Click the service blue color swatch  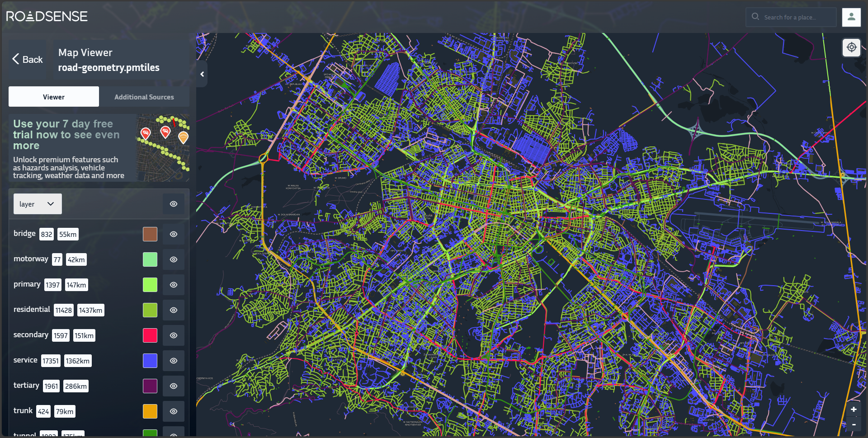[x=150, y=361]
